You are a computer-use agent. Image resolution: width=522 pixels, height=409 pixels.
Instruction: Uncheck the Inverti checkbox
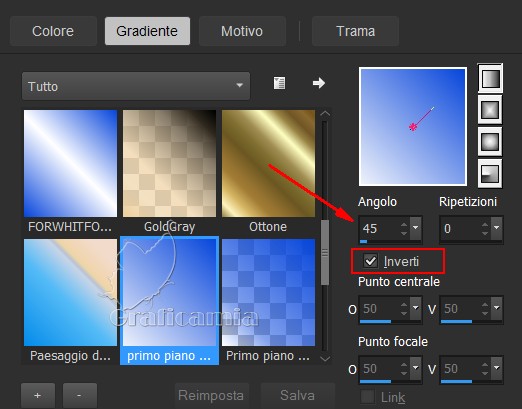370,261
